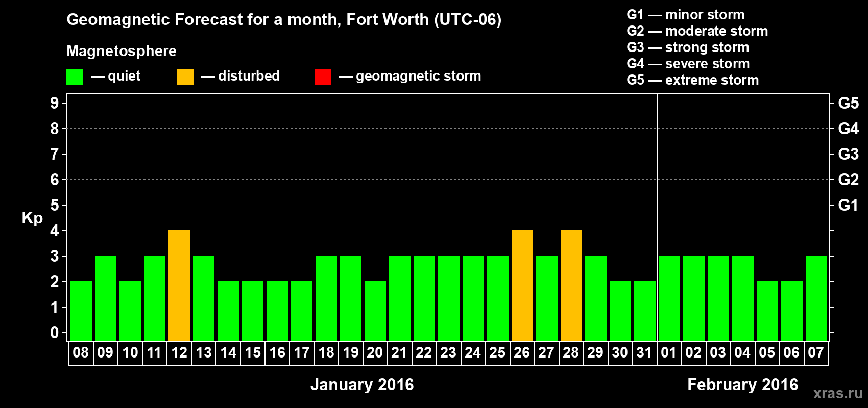
Task: Click the 'G3 — strong storm' legend line
Action: (688, 47)
